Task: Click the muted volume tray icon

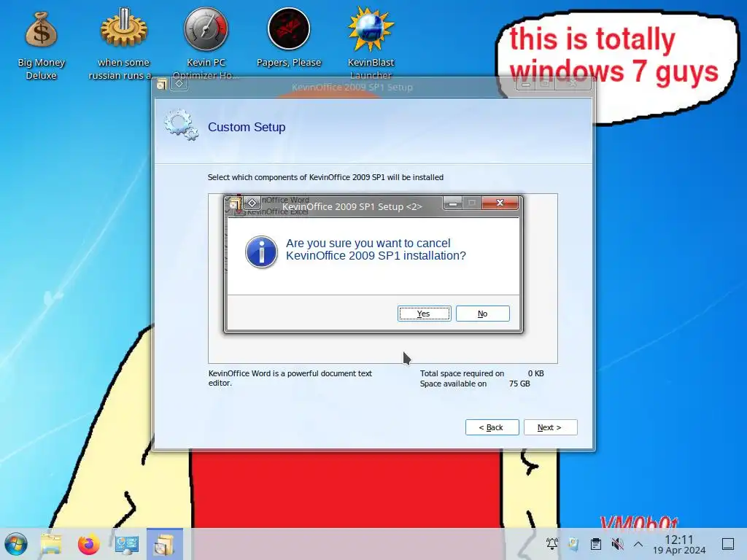Action: 617,544
